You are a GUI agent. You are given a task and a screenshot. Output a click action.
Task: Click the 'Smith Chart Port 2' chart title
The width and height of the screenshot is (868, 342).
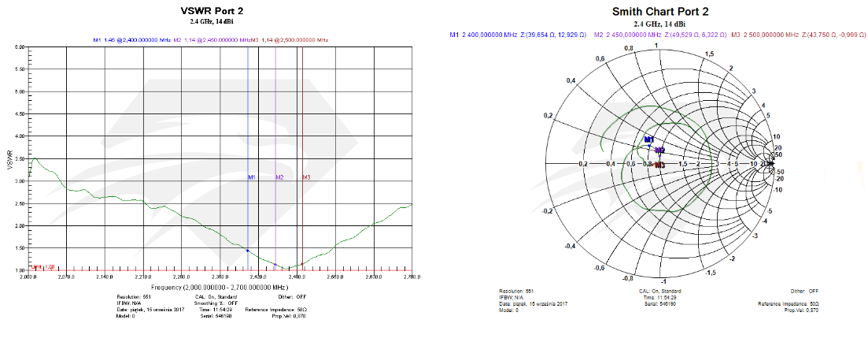click(660, 12)
